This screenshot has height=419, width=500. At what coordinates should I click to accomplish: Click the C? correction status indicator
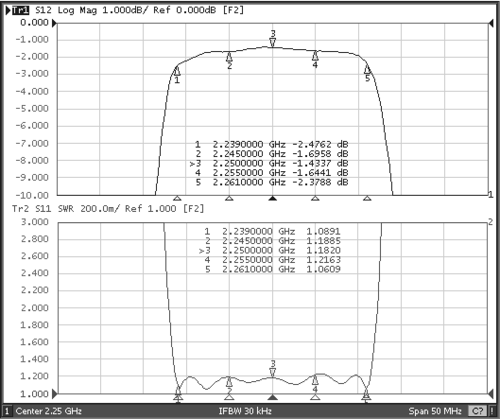(x=478, y=411)
